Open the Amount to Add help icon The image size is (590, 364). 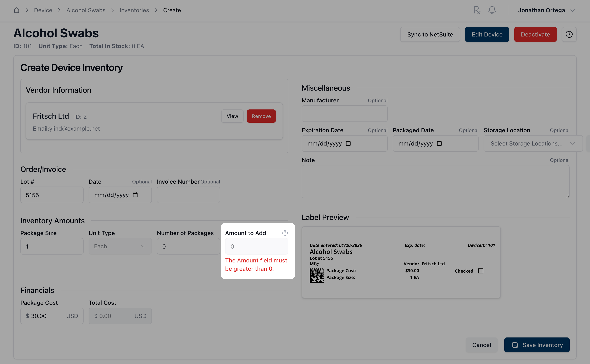285,233
